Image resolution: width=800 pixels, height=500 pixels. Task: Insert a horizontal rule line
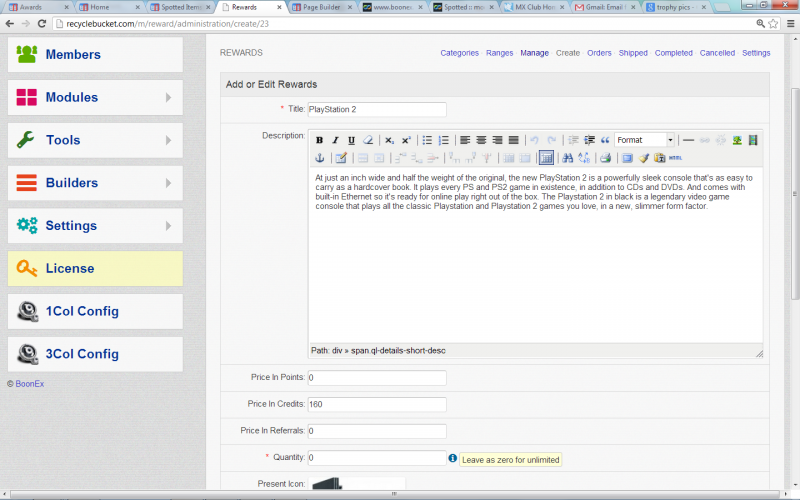(x=688, y=140)
